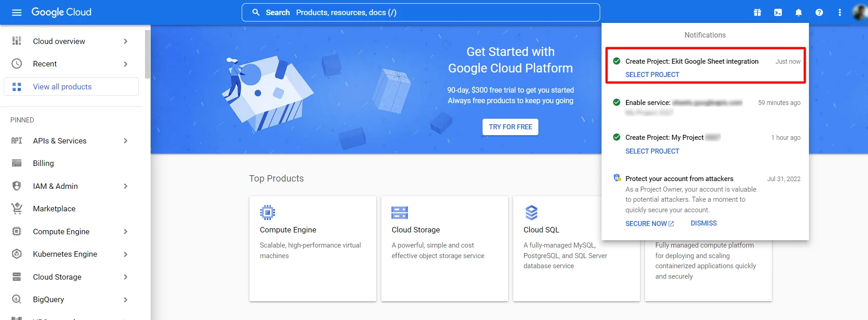This screenshot has height=320, width=868.
Task: Toggle the notifications bell
Action: tap(798, 12)
